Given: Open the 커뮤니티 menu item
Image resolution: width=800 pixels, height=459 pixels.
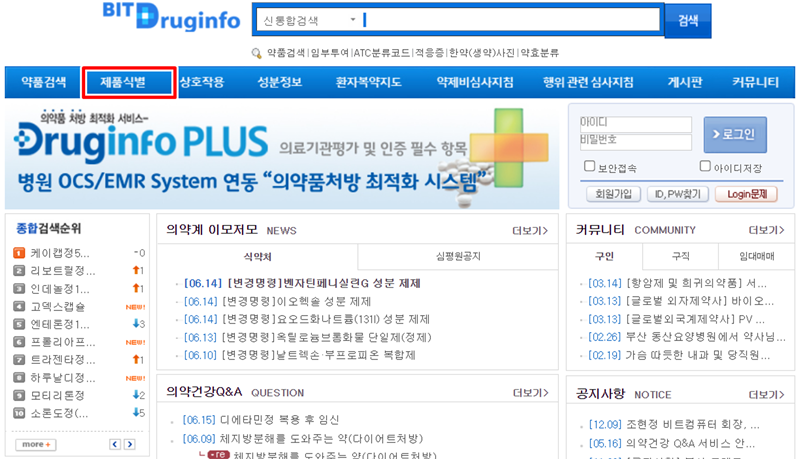Looking at the screenshot, I should pos(756,82).
